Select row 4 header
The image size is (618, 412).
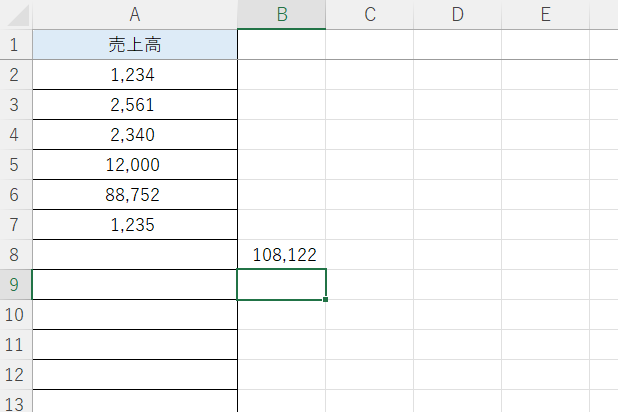click(16, 135)
